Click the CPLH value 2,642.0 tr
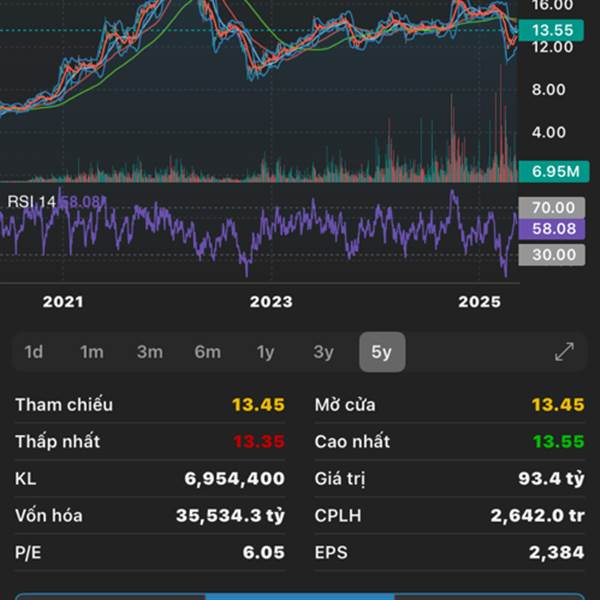The image size is (600, 600). coord(538,516)
